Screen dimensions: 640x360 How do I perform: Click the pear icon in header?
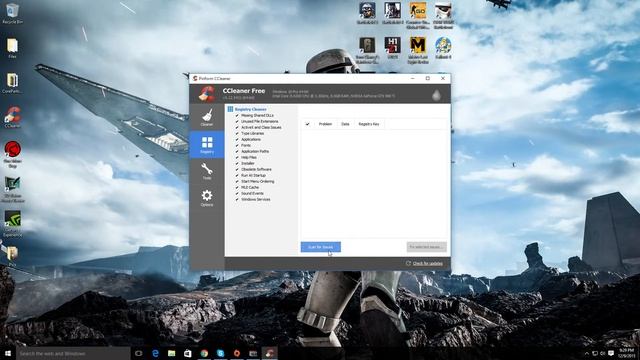tap(436, 95)
